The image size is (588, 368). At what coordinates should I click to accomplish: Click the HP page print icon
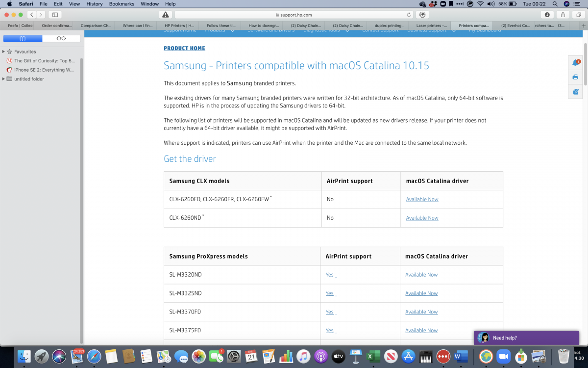(x=575, y=77)
